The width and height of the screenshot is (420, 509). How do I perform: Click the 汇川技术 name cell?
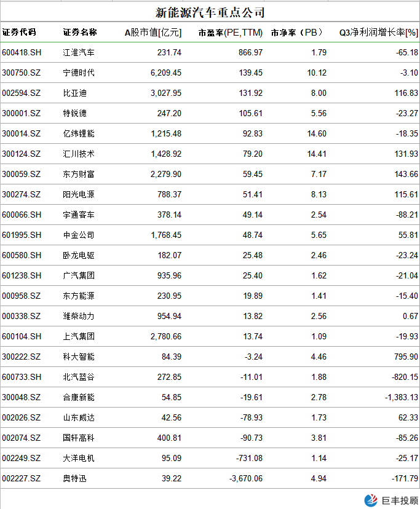click(79, 154)
